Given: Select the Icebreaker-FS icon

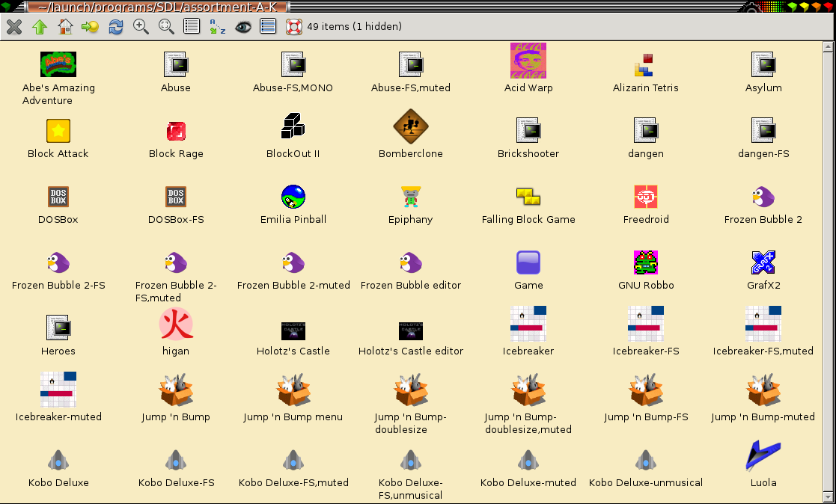Looking at the screenshot, I should [646, 324].
